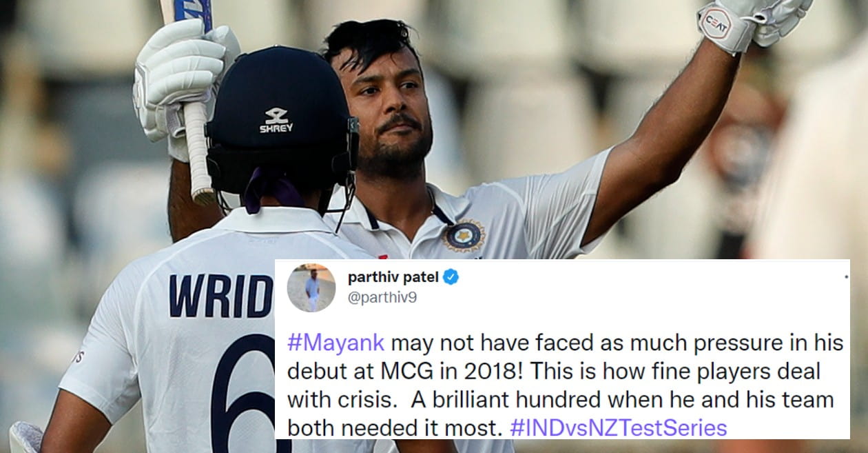This screenshot has width=868, height=453.
Task: Open the parthiv patel display name
Action: pos(393,278)
